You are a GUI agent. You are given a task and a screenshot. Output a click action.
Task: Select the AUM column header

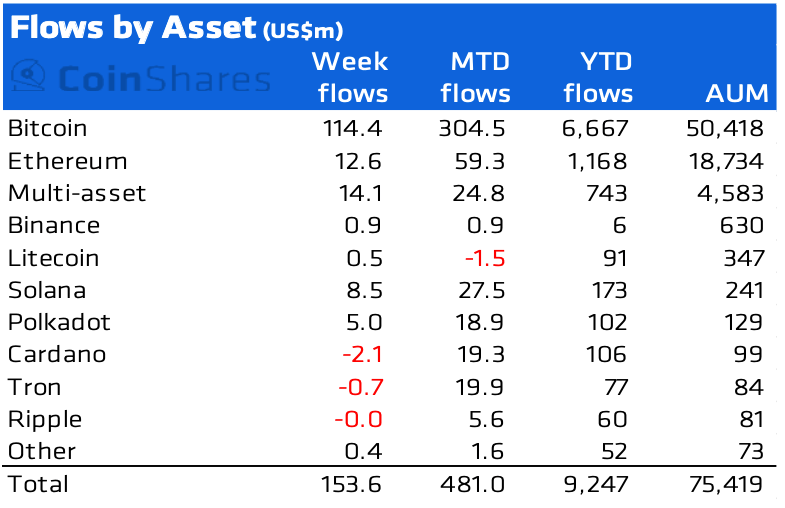point(735,94)
